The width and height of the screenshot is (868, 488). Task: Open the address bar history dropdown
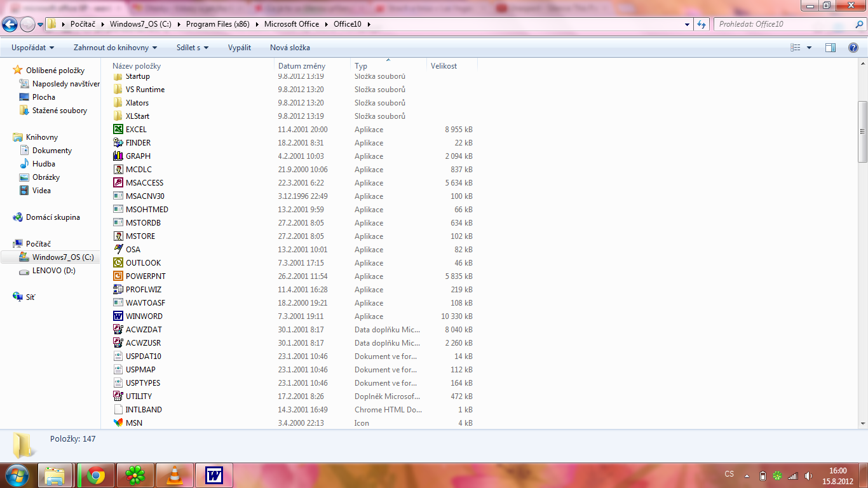pos(688,24)
